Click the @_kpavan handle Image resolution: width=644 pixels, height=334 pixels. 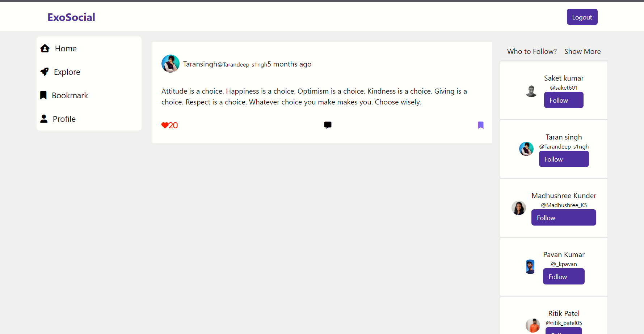pyautogui.click(x=564, y=264)
